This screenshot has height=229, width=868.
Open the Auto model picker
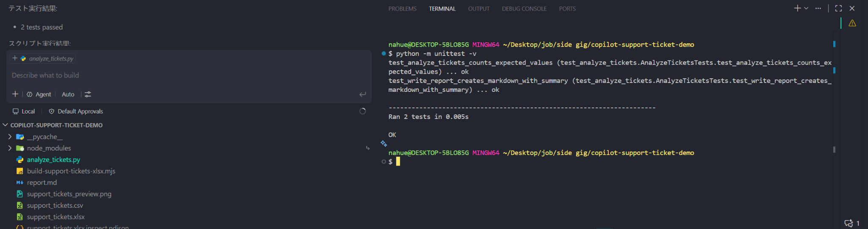point(68,94)
